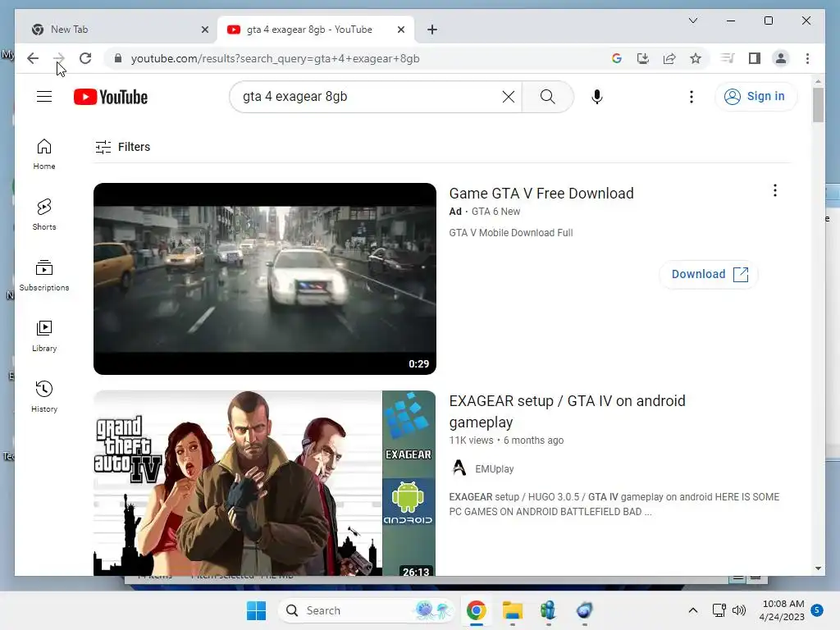The image size is (840, 630).
Task: Share this page using the share icon
Action: click(x=669, y=58)
